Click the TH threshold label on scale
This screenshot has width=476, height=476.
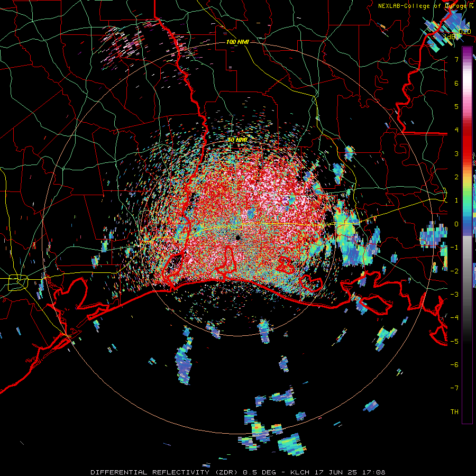coord(454,412)
